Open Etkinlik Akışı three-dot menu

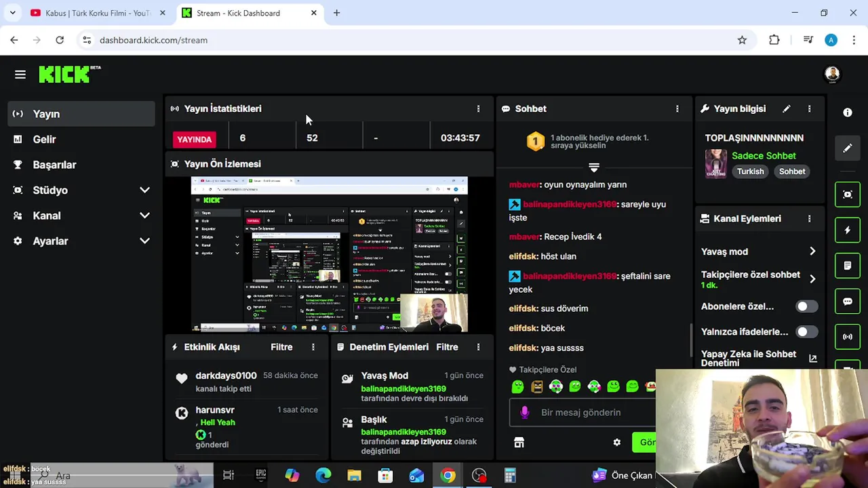click(313, 347)
